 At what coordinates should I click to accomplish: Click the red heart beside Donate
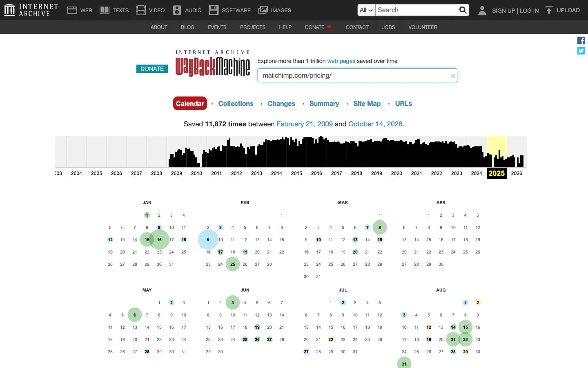click(x=329, y=27)
